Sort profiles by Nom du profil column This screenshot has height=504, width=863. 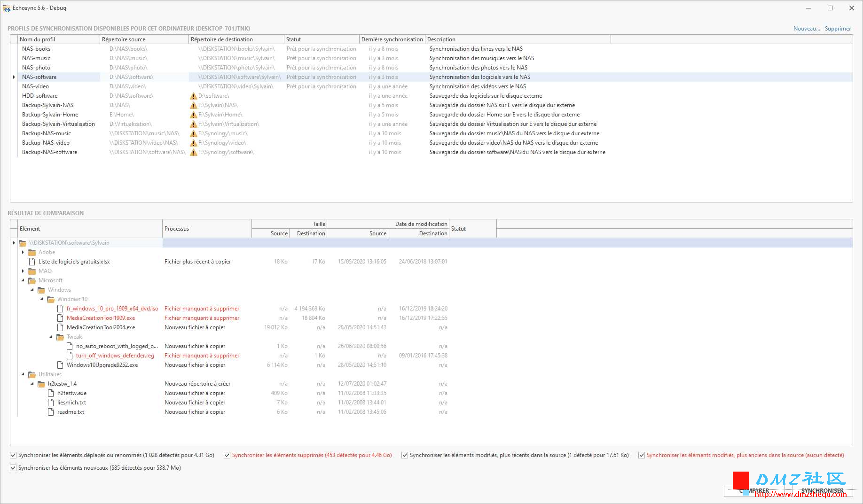pos(59,39)
